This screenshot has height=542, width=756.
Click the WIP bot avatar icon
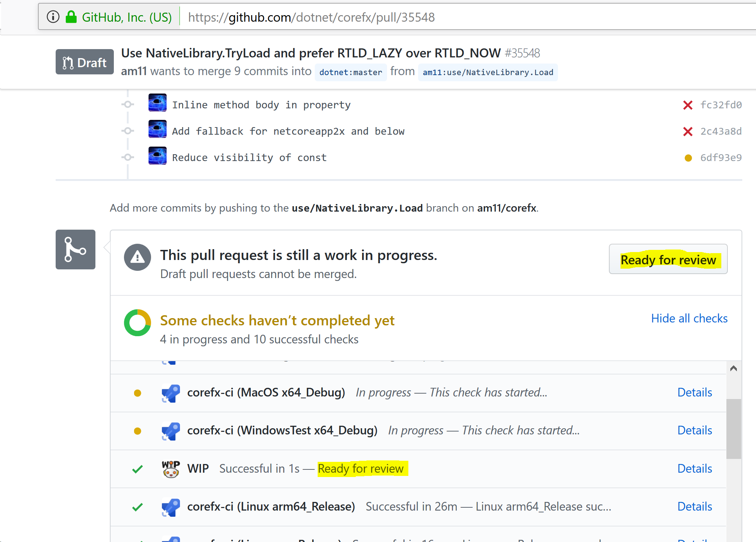pos(170,468)
